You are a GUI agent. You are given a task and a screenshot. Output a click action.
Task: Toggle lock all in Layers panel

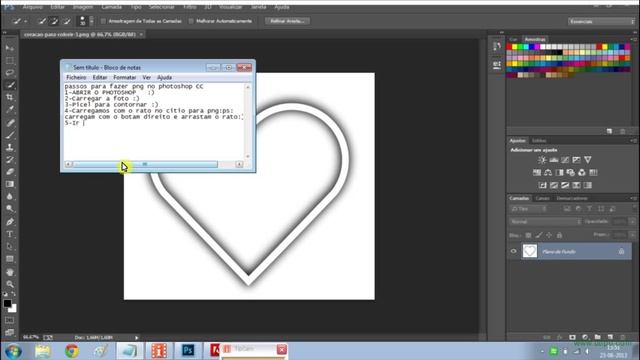[559, 235]
